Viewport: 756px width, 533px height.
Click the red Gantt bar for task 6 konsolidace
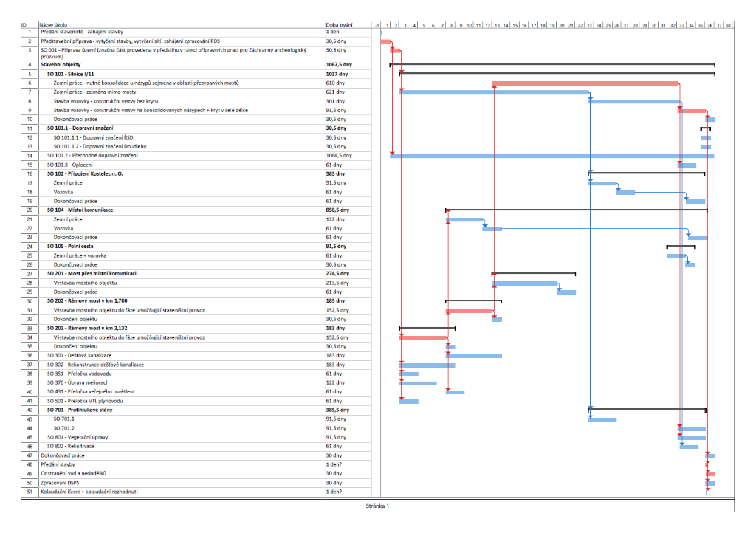583,83
